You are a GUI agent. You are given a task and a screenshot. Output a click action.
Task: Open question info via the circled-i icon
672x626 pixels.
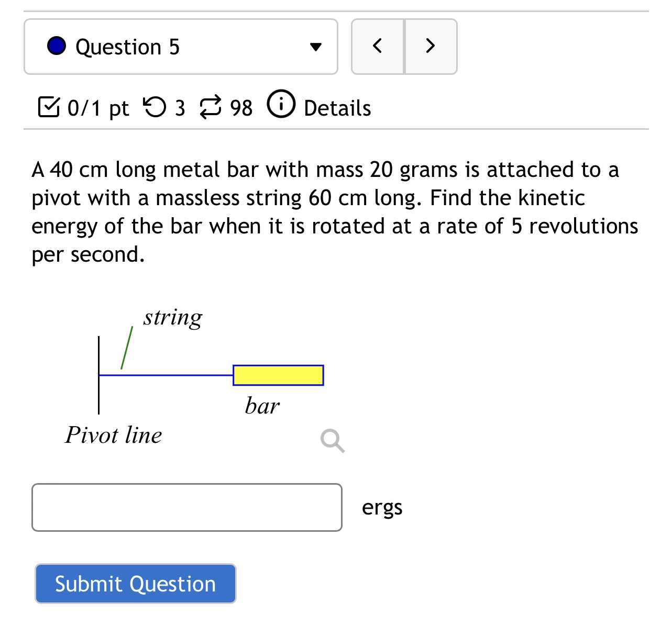pos(281,105)
